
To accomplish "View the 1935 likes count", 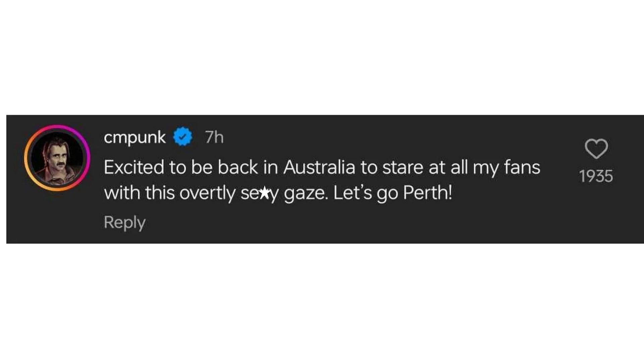I will (x=596, y=176).
